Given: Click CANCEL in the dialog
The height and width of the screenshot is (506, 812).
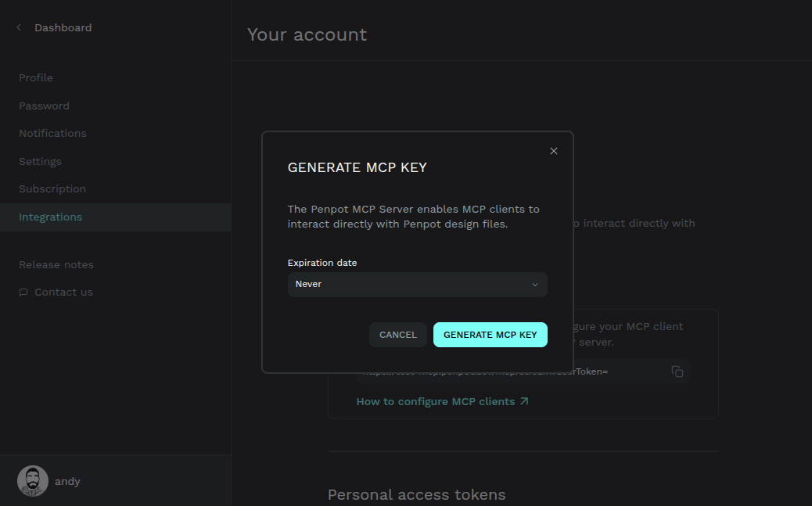Looking at the screenshot, I should tap(397, 334).
